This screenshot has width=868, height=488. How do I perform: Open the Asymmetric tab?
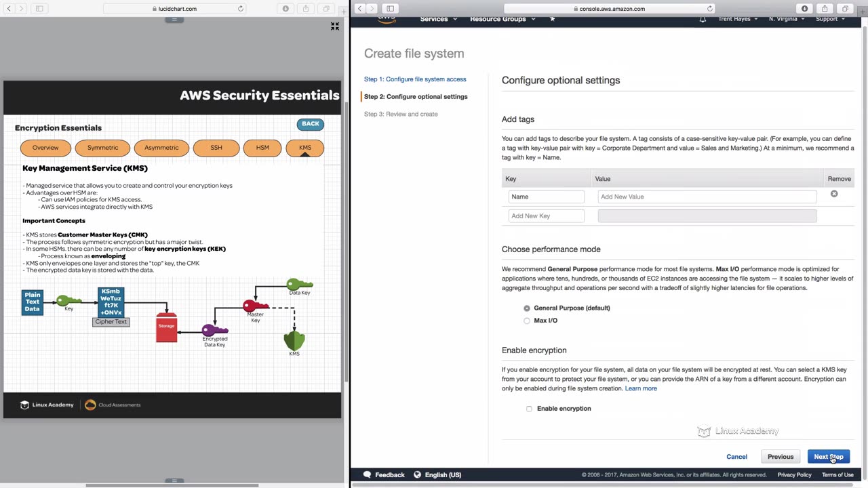[x=161, y=148]
